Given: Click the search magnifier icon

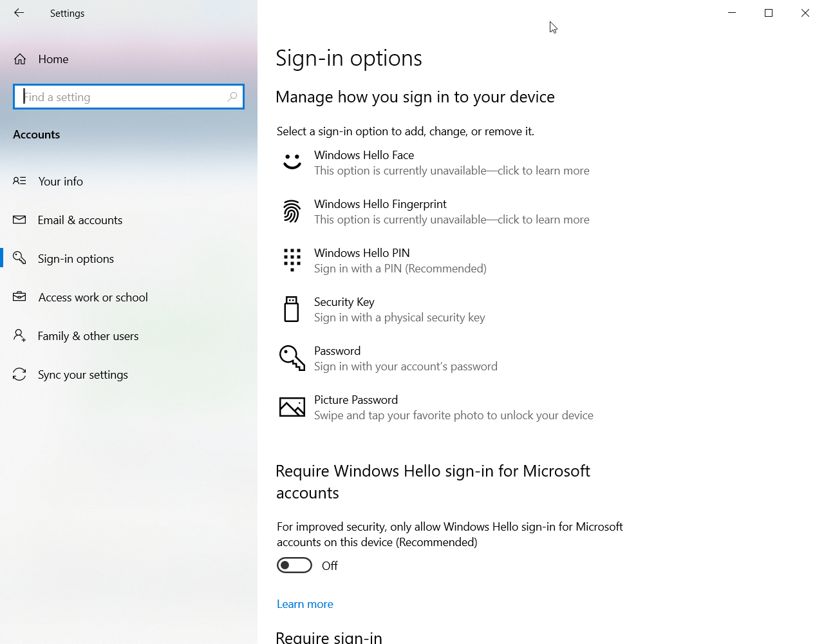Looking at the screenshot, I should [232, 97].
